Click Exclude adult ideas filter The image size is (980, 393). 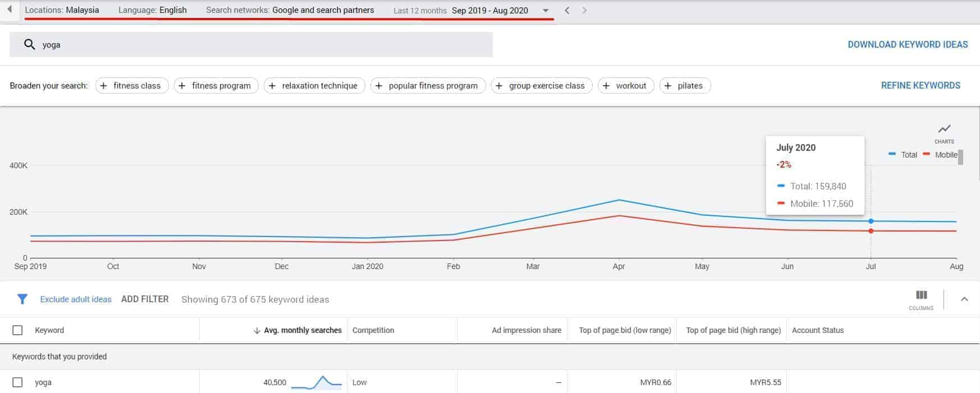point(76,299)
